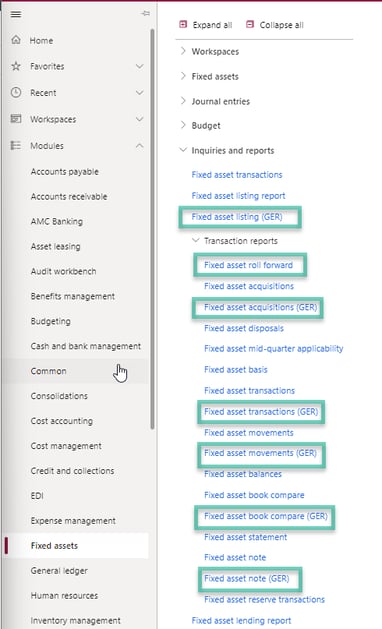The width and height of the screenshot is (382, 629).
Task: Collapse the Transaction reports subgroup
Action: click(x=195, y=240)
